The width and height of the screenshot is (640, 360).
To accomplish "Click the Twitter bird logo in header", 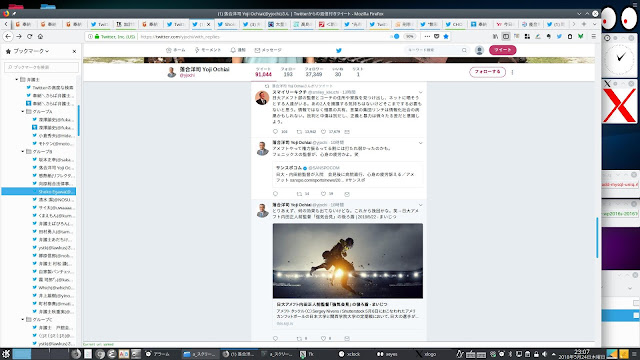I will [338, 50].
